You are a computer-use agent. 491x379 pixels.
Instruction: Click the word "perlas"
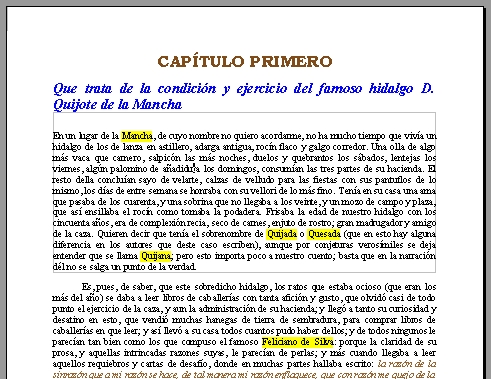(304, 353)
